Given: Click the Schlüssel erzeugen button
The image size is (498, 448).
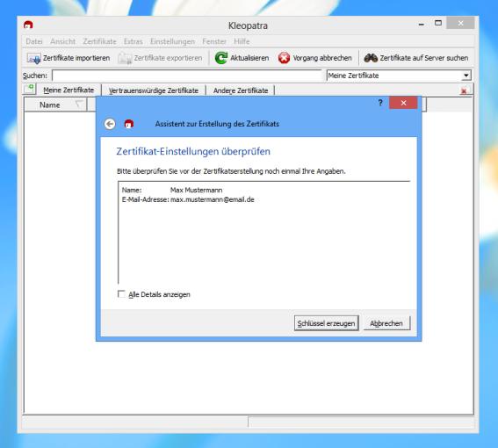Looking at the screenshot, I should point(326,323).
